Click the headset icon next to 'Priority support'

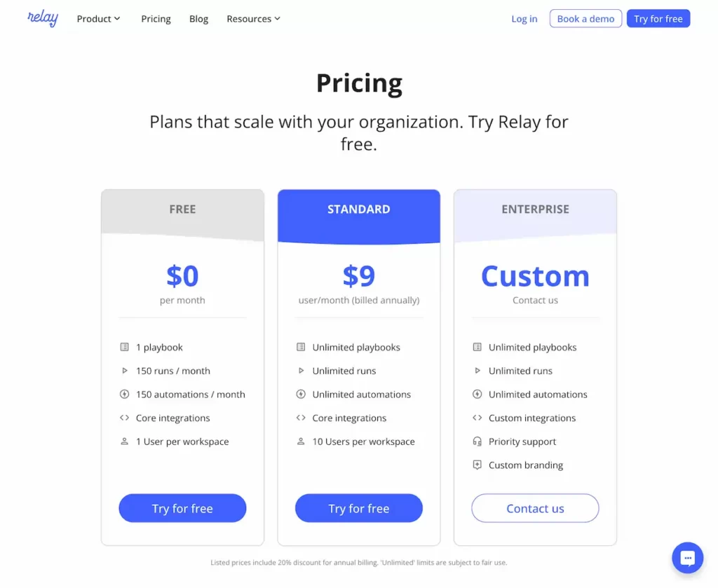pos(477,442)
